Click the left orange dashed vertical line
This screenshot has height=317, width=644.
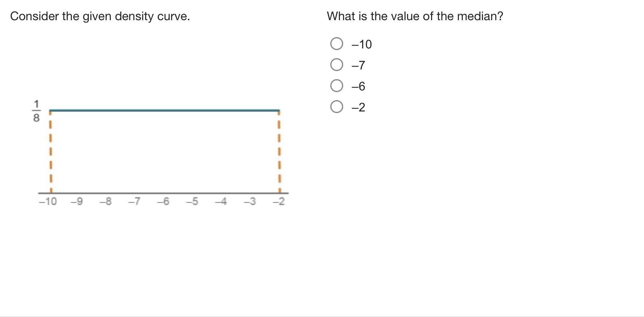(x=50, y=151)
